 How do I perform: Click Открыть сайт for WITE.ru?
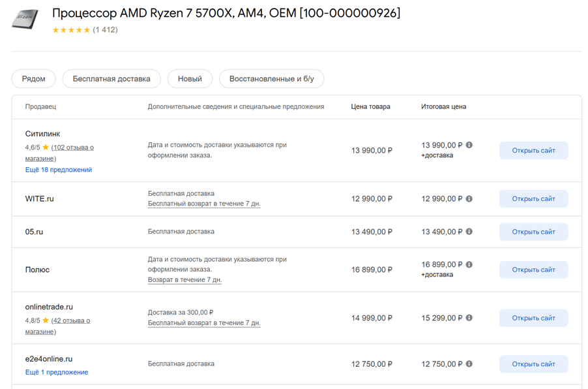pyautogui.click(x=533, y=199)
